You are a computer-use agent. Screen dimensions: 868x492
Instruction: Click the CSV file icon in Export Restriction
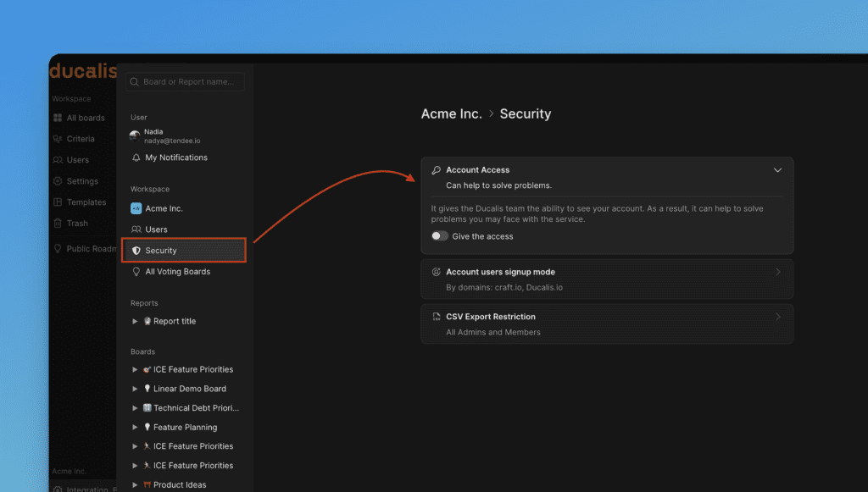pos(436,317)
